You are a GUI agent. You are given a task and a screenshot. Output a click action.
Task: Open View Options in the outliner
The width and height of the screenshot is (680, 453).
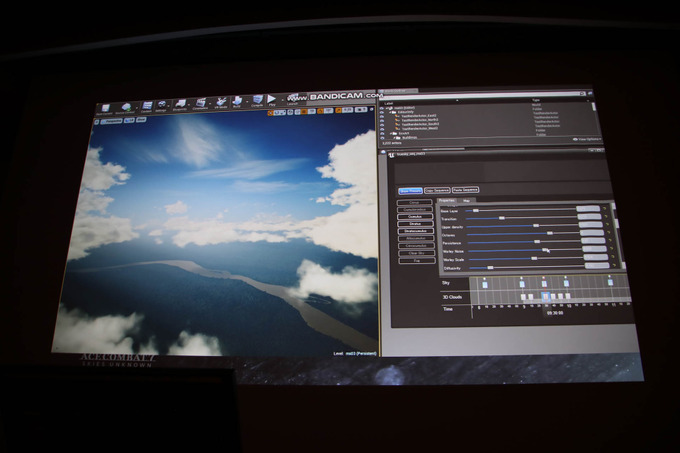pos(588,139)
